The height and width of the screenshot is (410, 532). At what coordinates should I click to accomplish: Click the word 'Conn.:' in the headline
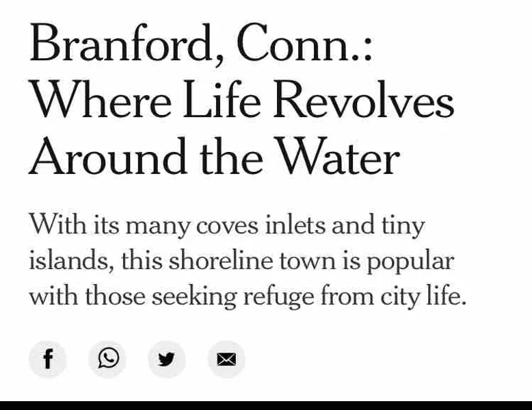304,43
